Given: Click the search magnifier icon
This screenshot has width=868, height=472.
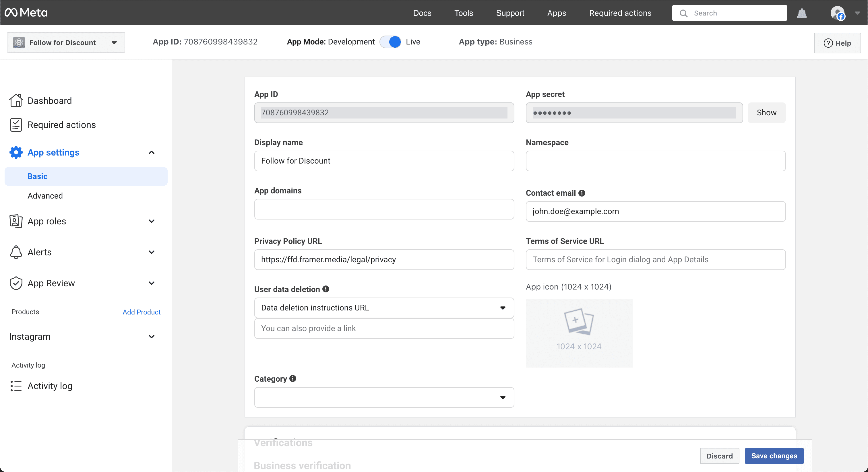Looking at the screenshot, I should 683,13.
